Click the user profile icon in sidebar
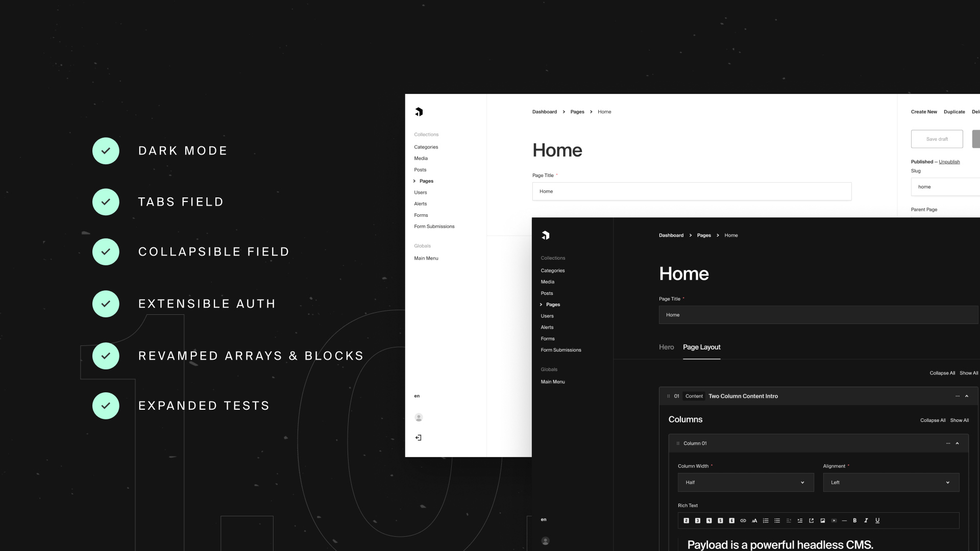The width and height of the screenshot is (980, 551). 419,417
